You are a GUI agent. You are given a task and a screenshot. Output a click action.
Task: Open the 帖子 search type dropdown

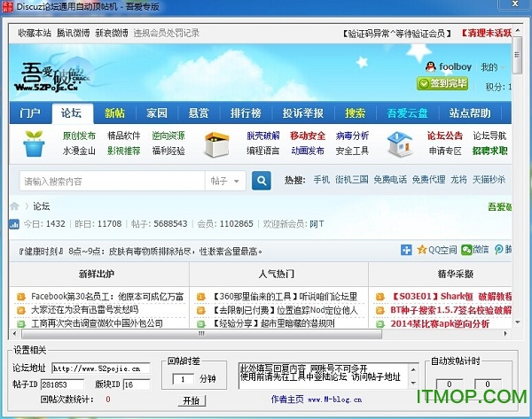[x=225, y=181]
